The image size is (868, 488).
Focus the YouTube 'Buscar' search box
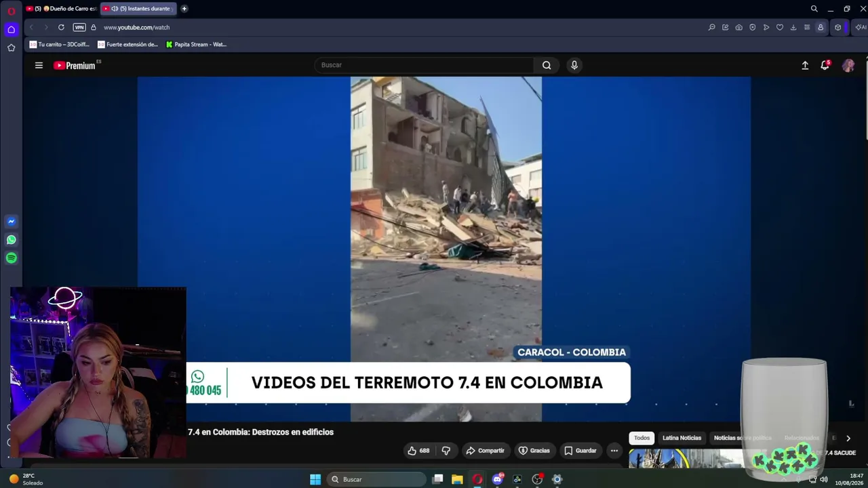(424, 65)
